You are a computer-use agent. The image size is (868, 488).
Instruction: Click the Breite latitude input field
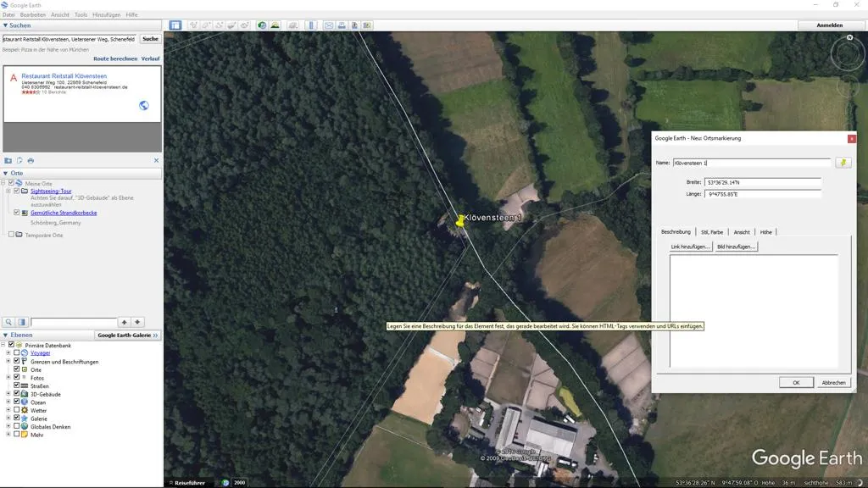pos(762,182)
